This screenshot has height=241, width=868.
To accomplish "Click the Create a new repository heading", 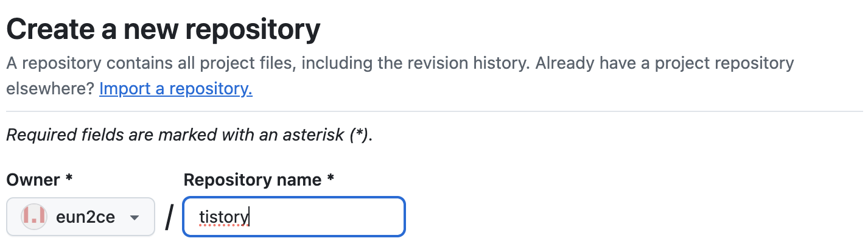I will (x=163, y=29).
